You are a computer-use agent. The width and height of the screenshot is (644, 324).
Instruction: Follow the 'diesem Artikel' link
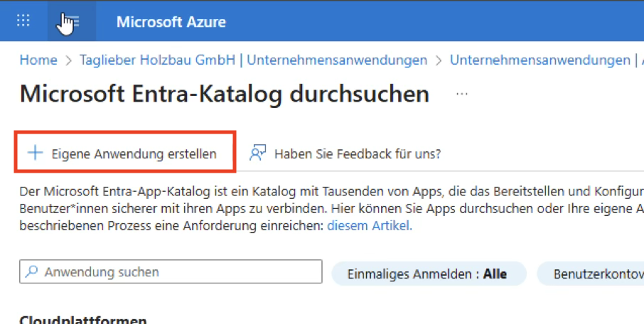[x=369, y=226]
